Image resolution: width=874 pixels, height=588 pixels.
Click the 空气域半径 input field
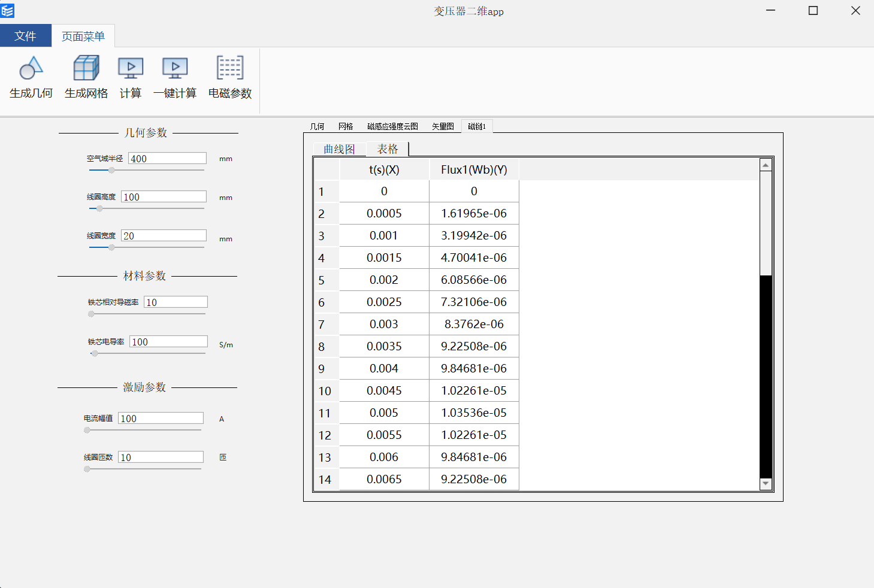pos(167,158)
